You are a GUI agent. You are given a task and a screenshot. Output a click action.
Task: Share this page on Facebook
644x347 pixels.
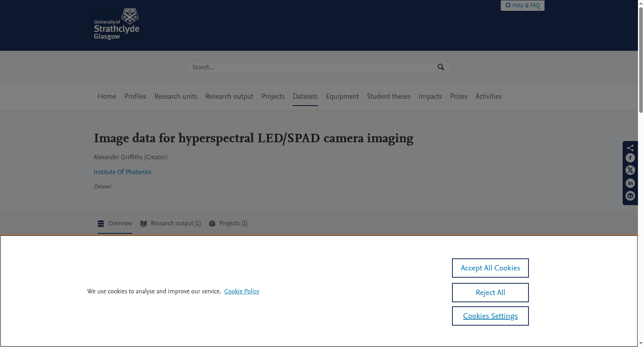pyautogui.click(x=630, y=158)
